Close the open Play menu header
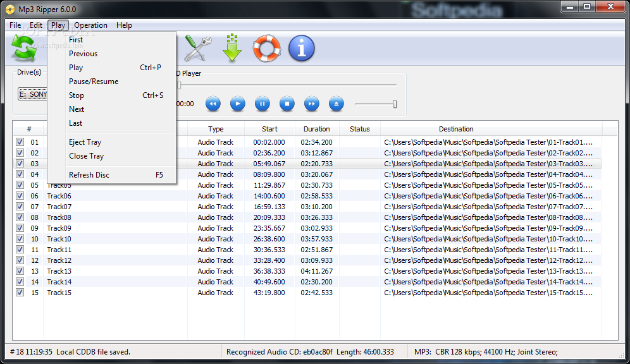The image size is (630, 364). pos(58,25)
